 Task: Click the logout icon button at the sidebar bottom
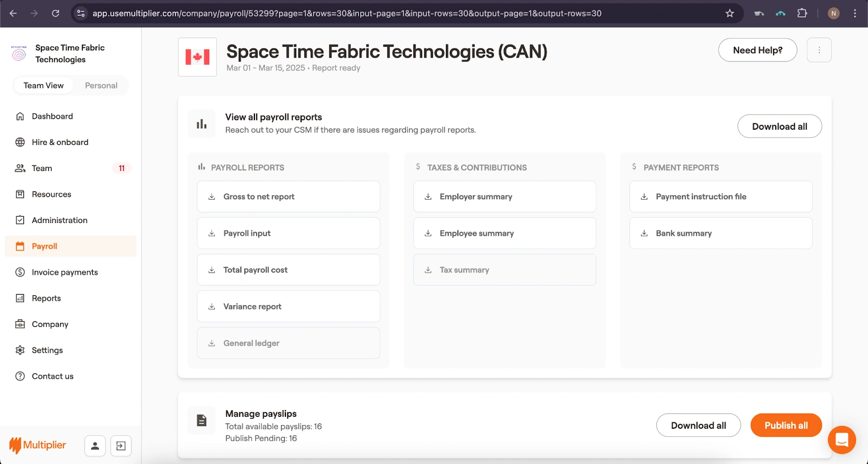121,446
